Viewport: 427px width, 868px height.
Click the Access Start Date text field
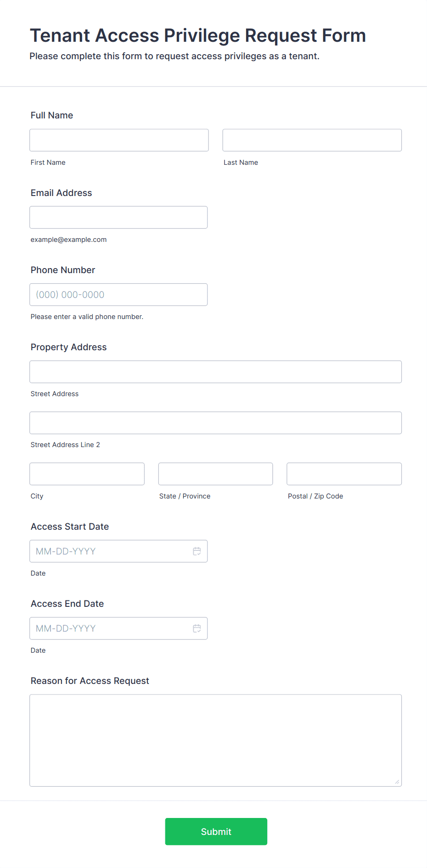(110, 551)
